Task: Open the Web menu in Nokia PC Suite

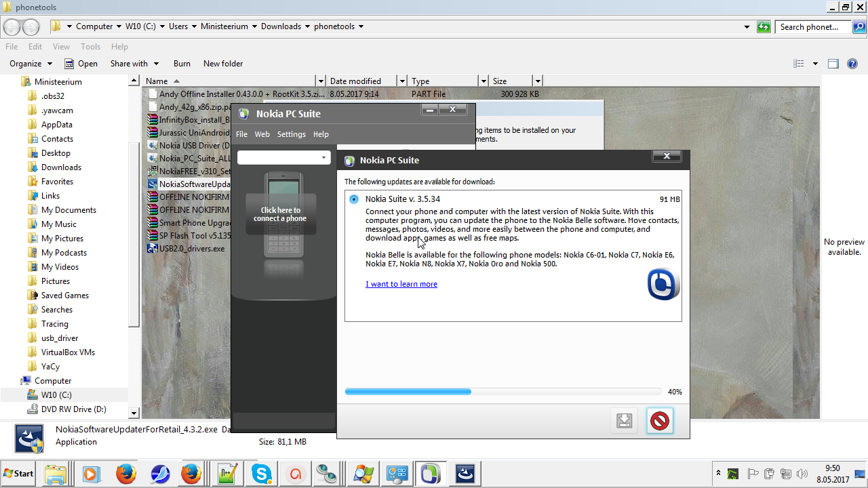Action: click(x=262, y=134)
